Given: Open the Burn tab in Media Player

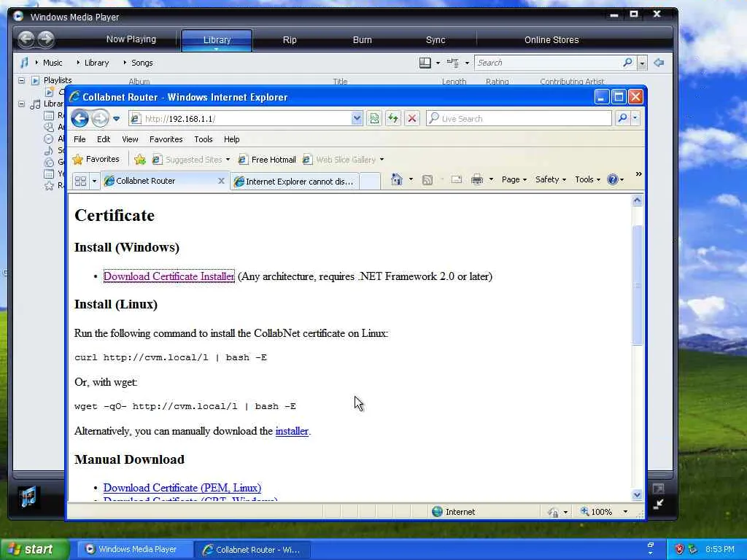Looking at the screenshot, I should [362, 40].
